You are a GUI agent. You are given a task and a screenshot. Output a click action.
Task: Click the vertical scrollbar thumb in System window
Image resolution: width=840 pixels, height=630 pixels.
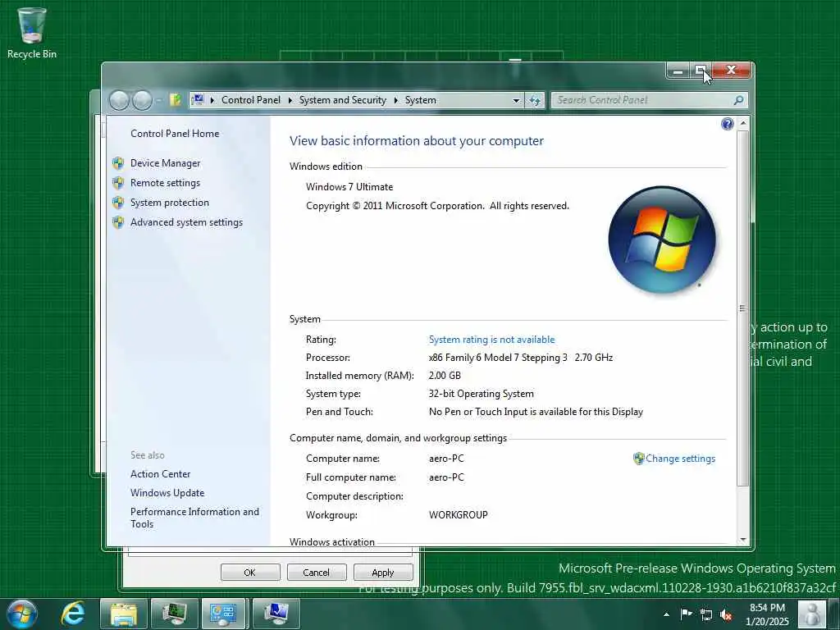pos(743,308)
